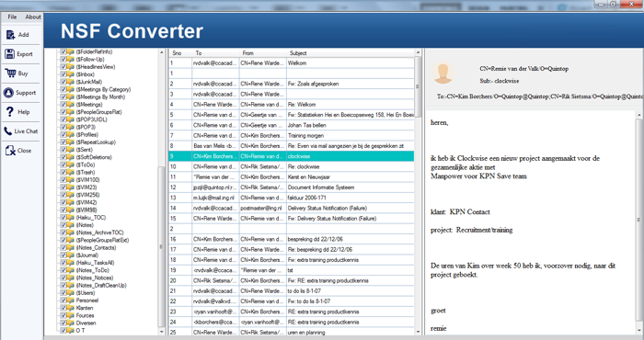
Task: Click the Export button label
Action: click(x=25, y=54)
